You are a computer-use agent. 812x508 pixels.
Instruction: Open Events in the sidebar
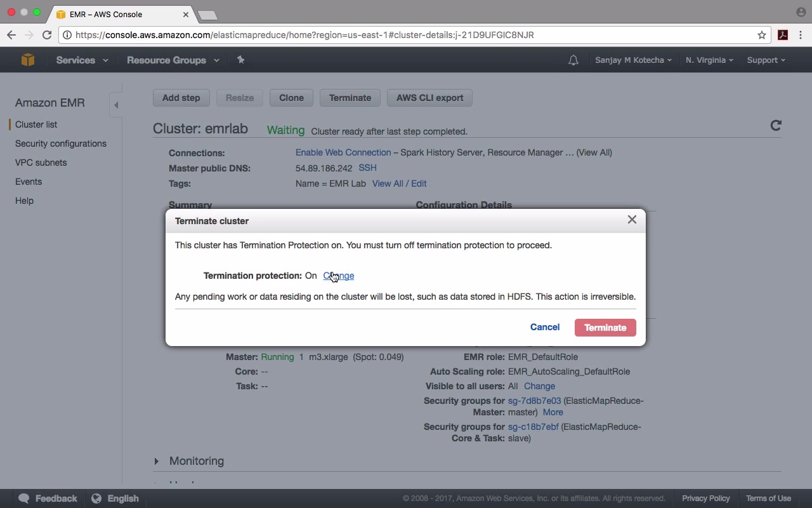click(x=29, y=182)
